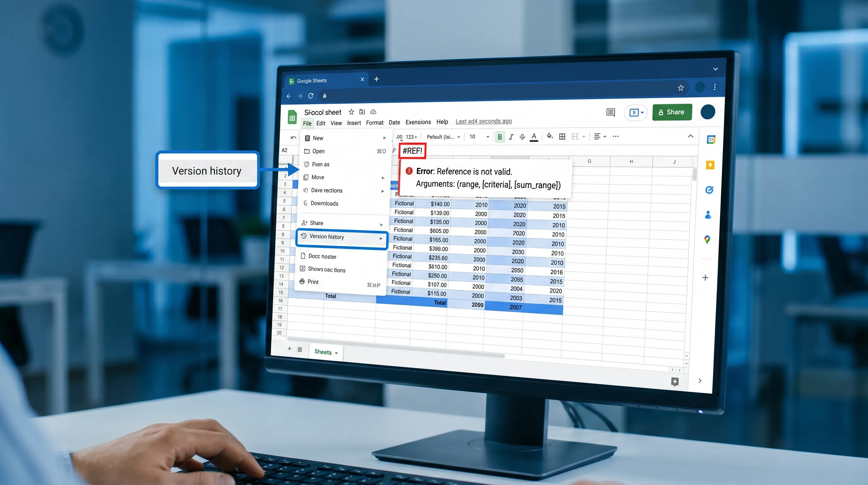
Task: Open the text color picker
Action: 534,137
